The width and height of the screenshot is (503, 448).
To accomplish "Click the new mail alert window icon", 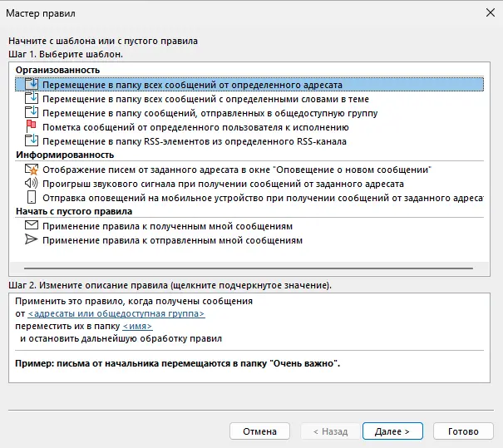I will tap(32, 170).
